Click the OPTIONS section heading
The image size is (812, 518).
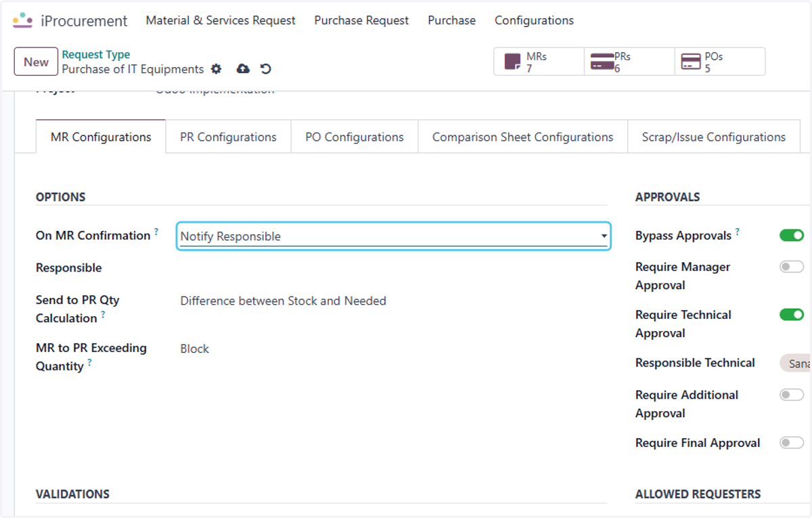pyautogui.click(x=61, y=197)
